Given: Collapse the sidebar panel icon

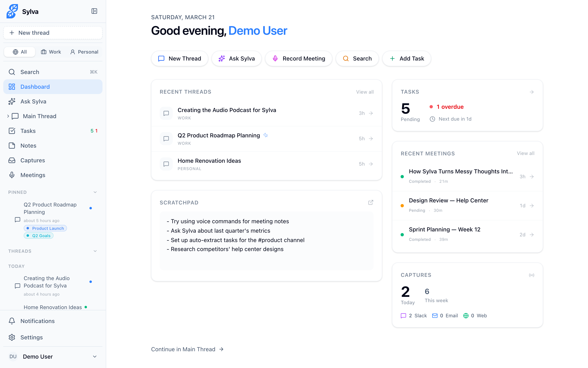Looking at the screenshot, I should (94, 11).
